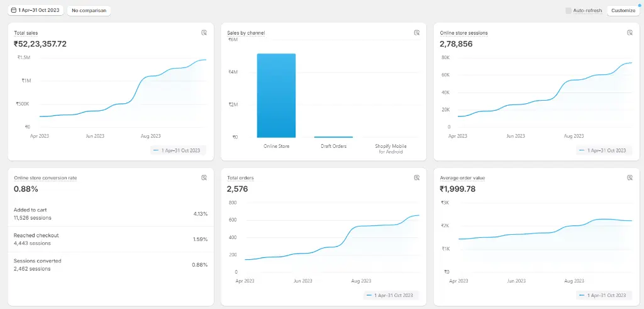Viewport: 644px width, 309px height.
Task: Click the 2,576 total orders value
Action: pyautogui.click(x=237, y=189)
